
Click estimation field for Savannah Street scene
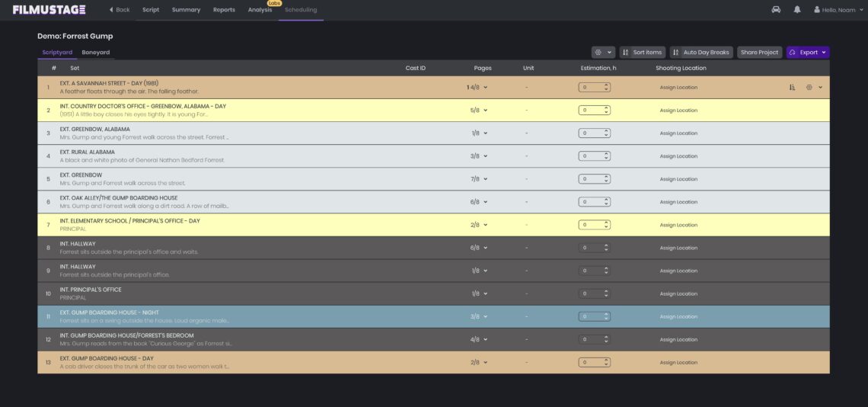(x=594, y=87)
